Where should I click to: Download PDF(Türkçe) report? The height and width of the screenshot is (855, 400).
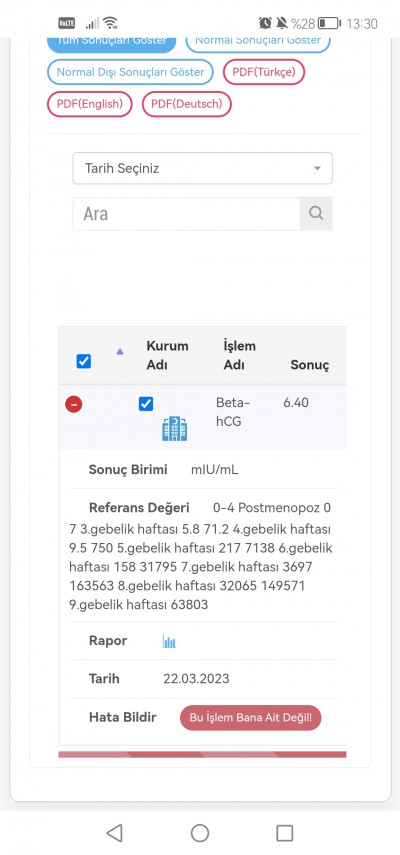click(x=264, y=72)
